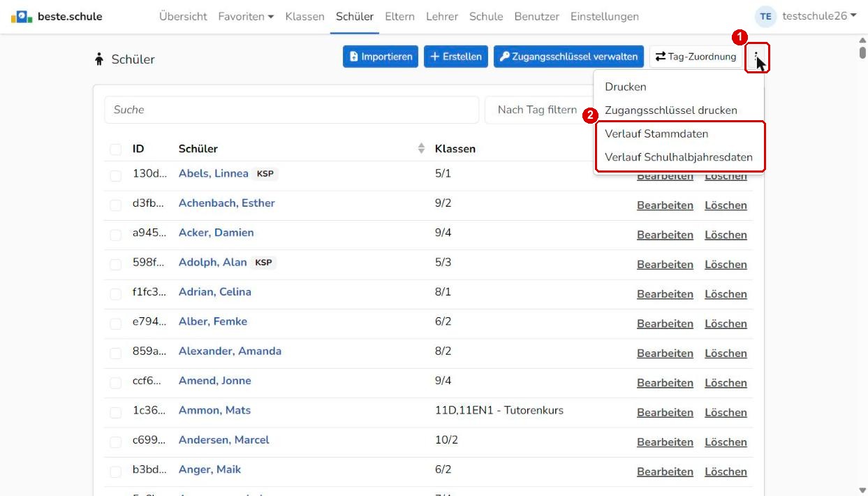Click the TE user avatar icon
The width and height of the screenshot is (868, 496).
coord(766,16)
